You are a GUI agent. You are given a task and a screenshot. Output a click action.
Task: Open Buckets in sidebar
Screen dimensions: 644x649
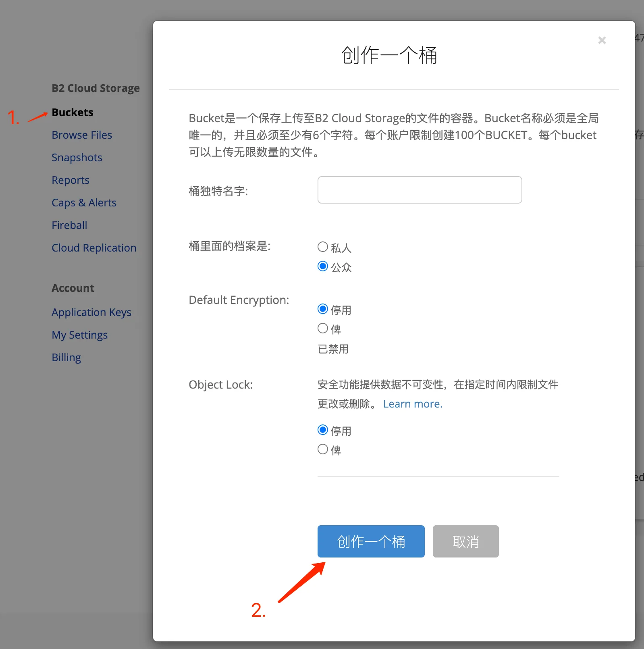73,112
